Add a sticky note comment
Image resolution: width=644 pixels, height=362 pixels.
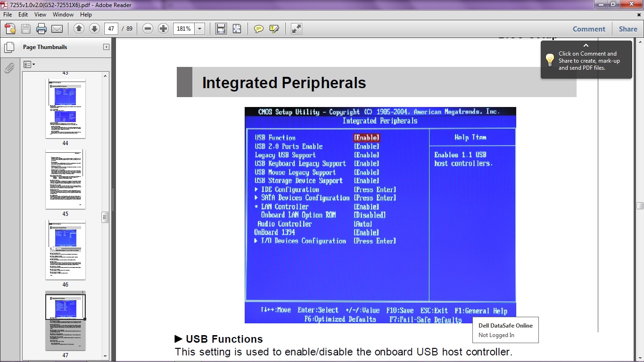[258, 29]
